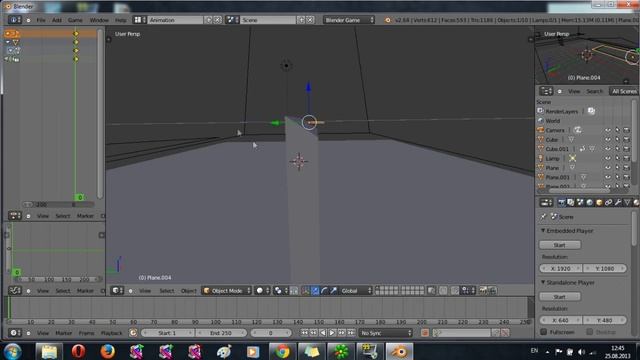Delete the Animation screen layout with X button
640x360 pixels.
click(218, 20)
